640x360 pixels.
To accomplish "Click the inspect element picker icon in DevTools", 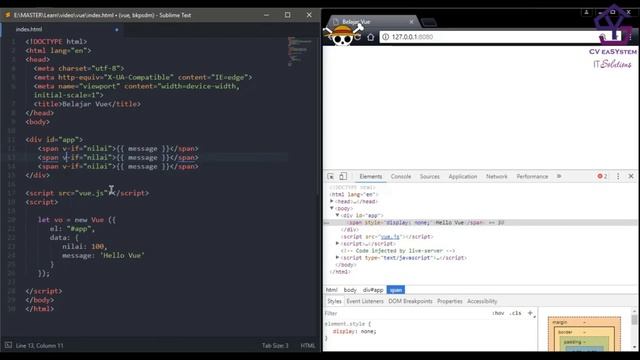I will point(331,176).
